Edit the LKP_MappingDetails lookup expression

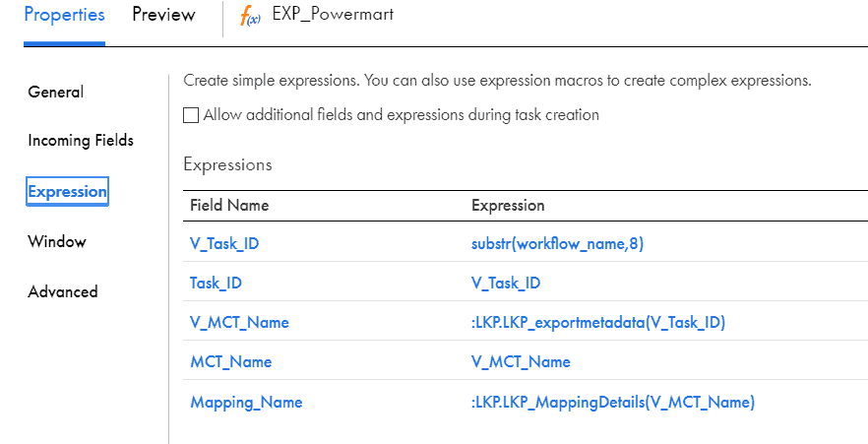click(x=613, y=402)
